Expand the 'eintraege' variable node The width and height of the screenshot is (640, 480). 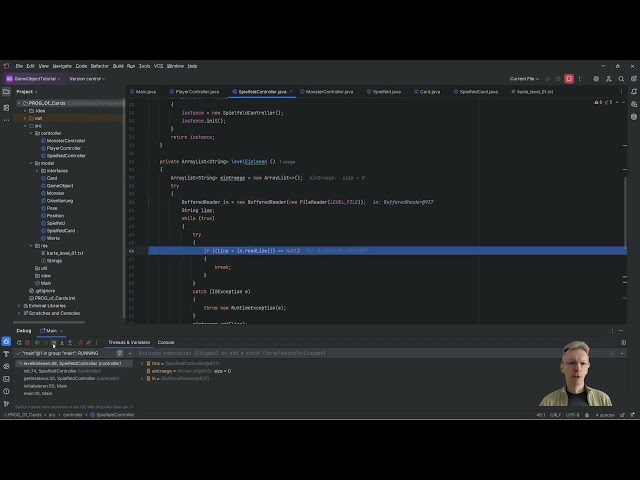tap(142, 371)
